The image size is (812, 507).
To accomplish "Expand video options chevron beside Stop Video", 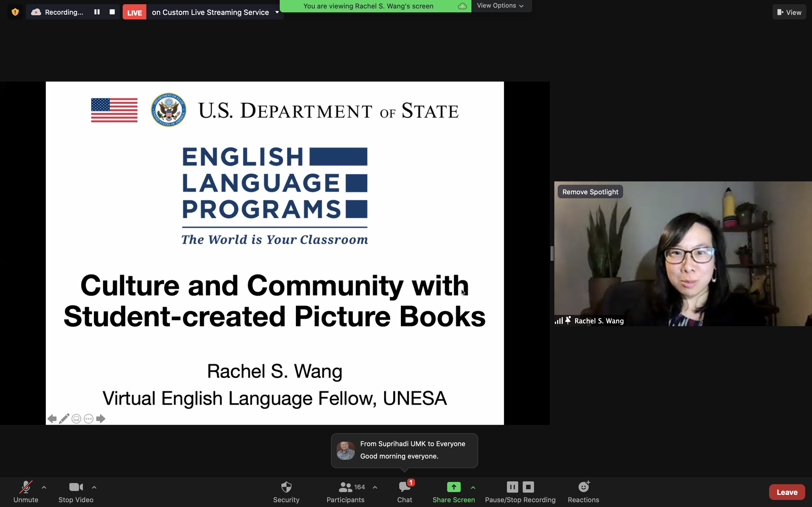I will (94, 487).
